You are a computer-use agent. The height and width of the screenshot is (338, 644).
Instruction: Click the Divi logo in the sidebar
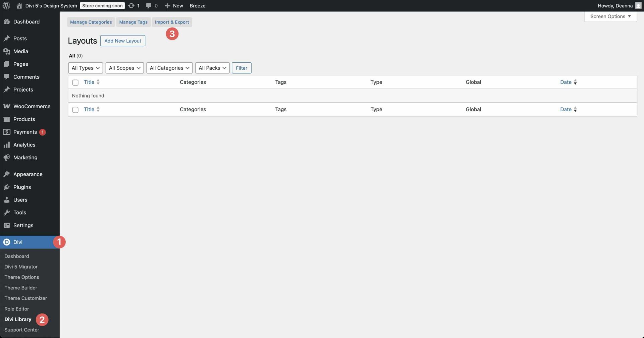click(x=7, y=242)
